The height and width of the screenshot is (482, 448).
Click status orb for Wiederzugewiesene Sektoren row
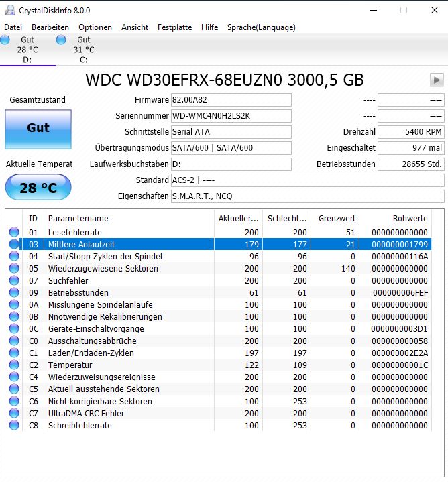click(14, 268)
